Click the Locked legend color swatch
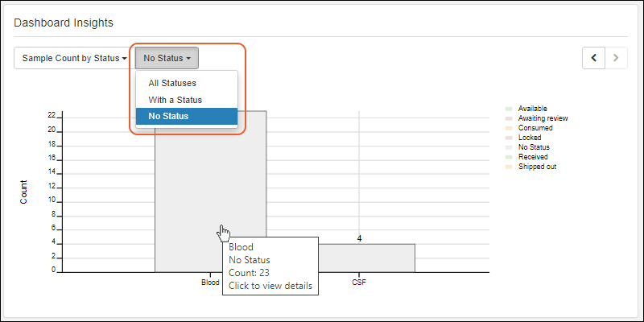Viewport: 644px width, 322px height. (509, 138)
